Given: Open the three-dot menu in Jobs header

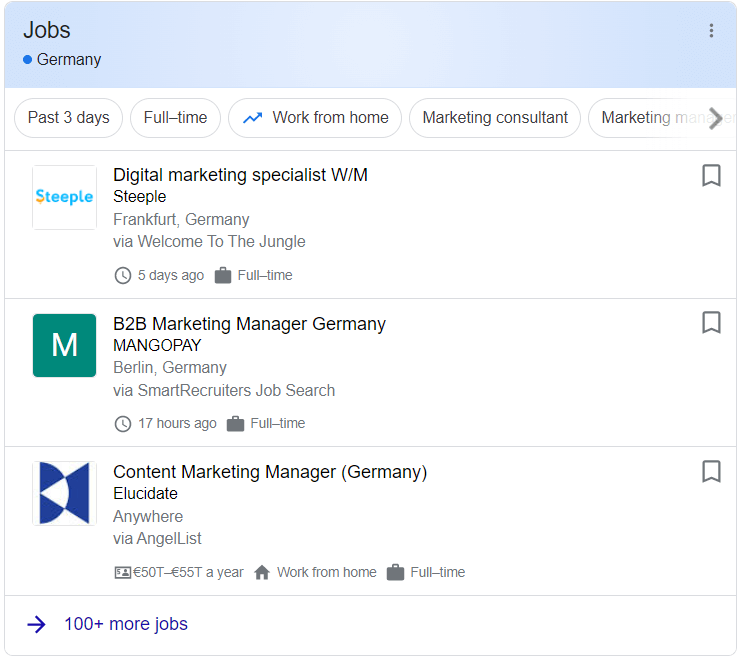Looking at the screenshot, I should pos(711,31).
